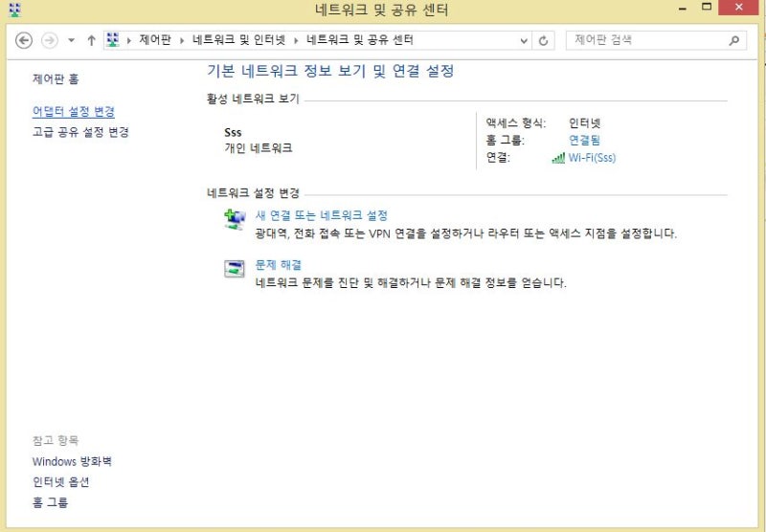Open 인터넷 옵션 in sidebar
Screen dimensions: 766x532
coord(61,481)
